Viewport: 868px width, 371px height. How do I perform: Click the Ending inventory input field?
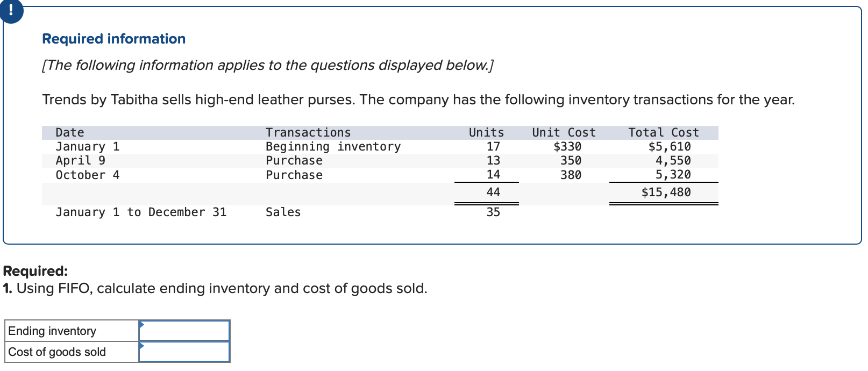point(186,330)
